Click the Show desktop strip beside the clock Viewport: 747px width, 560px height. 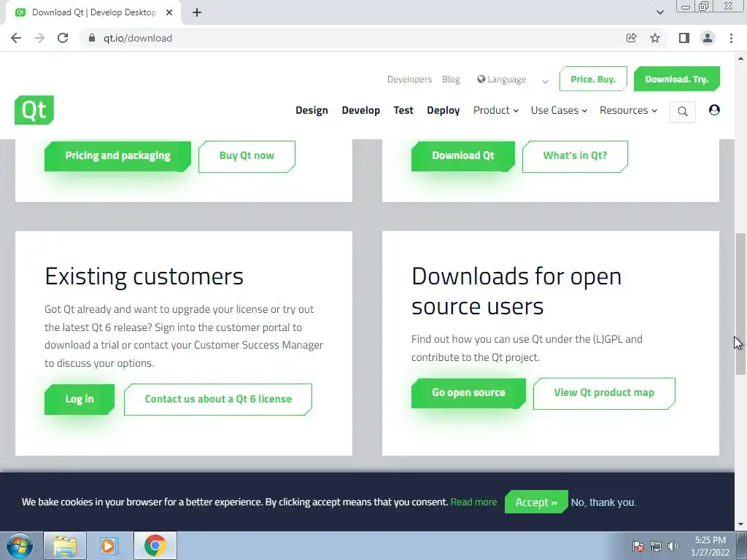[x=742, y=545]
